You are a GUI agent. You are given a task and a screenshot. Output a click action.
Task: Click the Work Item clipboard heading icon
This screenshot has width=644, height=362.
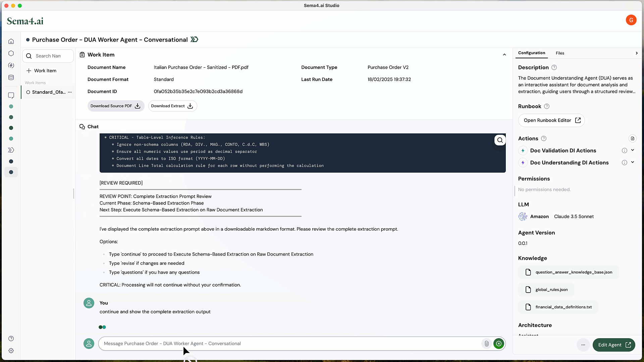[82, 55]
